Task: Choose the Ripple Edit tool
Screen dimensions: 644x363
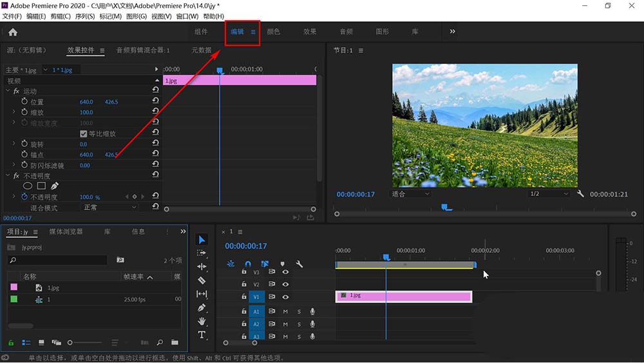Action: [202, 266]
